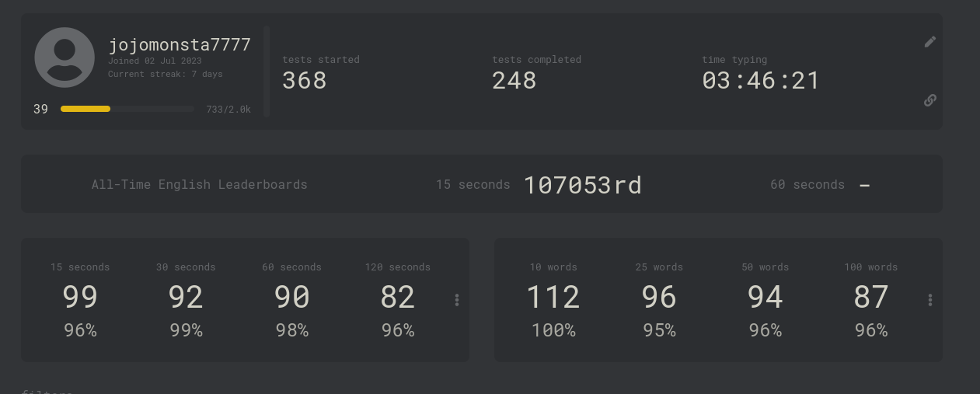The image size is (980, 394).
Task: Select the 100 words personal best of 87
Action: pos(870,298)
